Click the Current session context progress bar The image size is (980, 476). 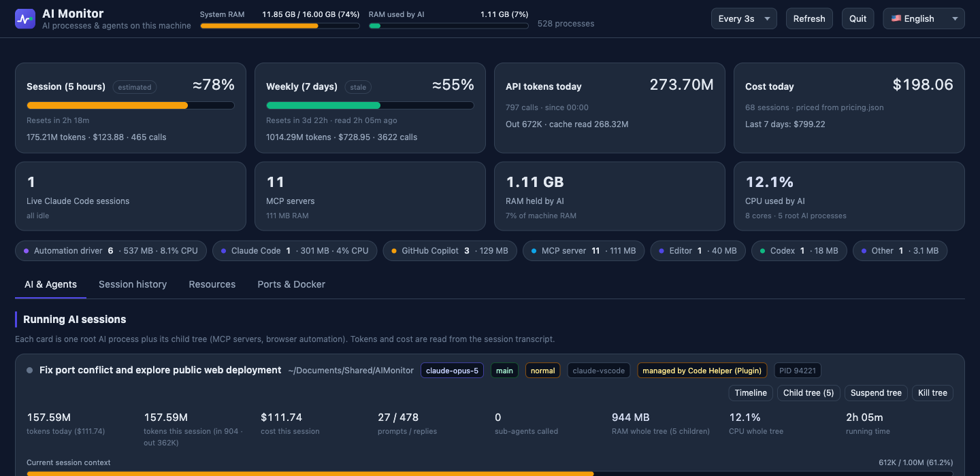490,473
